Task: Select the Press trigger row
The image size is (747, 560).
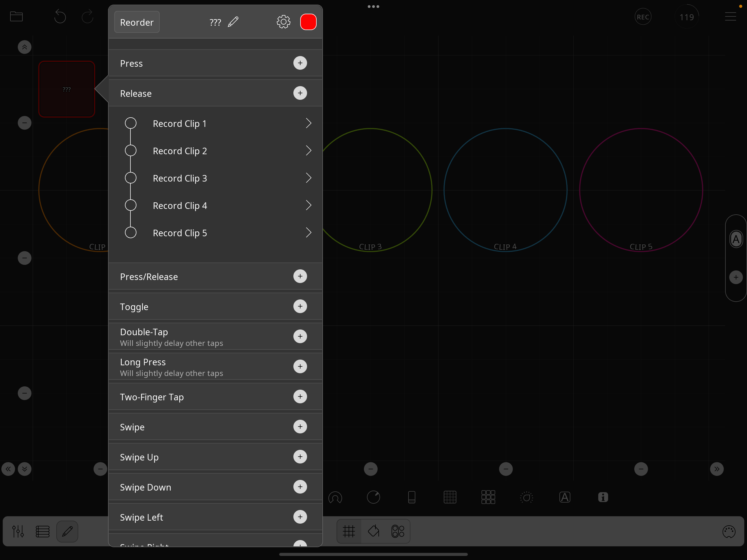Action: pyautogui.click(x=215, y=63)
